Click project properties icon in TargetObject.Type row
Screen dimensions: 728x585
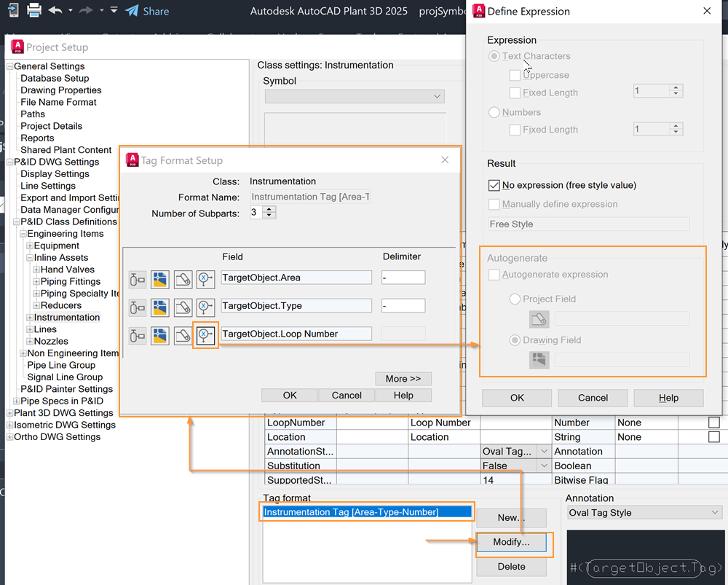[x=183, y=307]
